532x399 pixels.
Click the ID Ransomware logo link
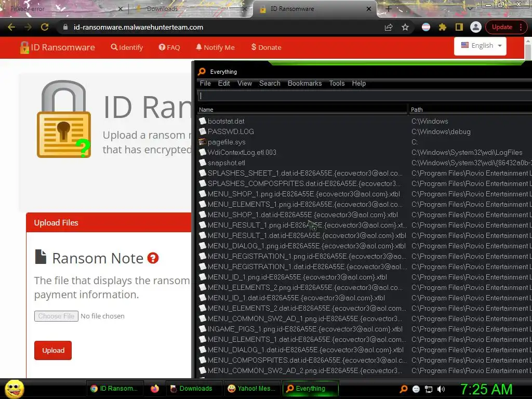[58, 47]
